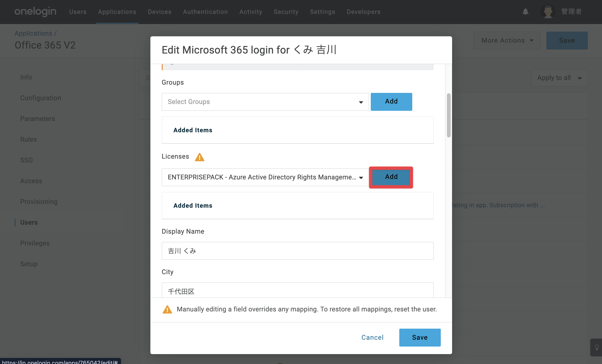The height and width of the screenshot is (364, 602).
Task: Open the Authentication navigation menu
Action: [205, 12]
